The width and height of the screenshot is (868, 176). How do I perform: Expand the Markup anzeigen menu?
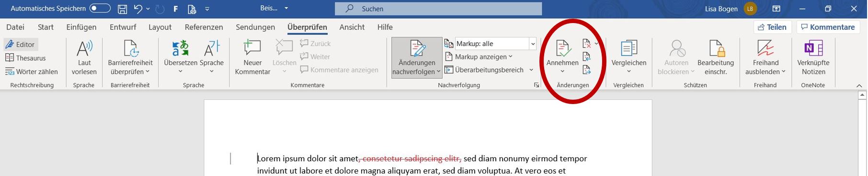coord(479,57)
